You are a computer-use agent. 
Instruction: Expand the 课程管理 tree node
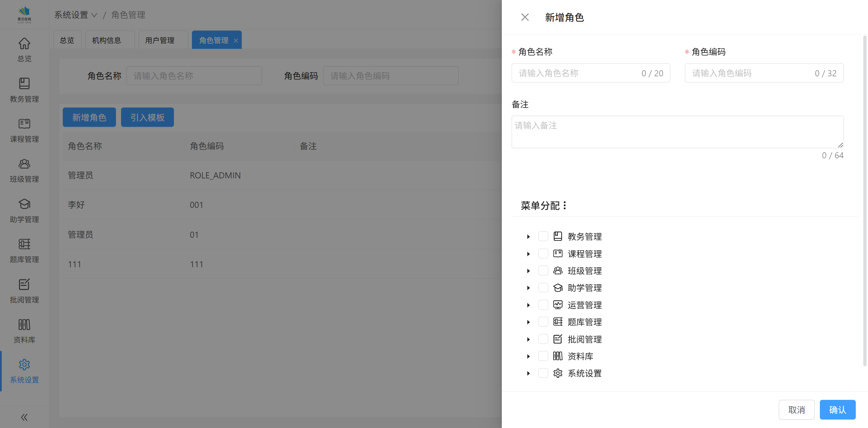(528, 254)
